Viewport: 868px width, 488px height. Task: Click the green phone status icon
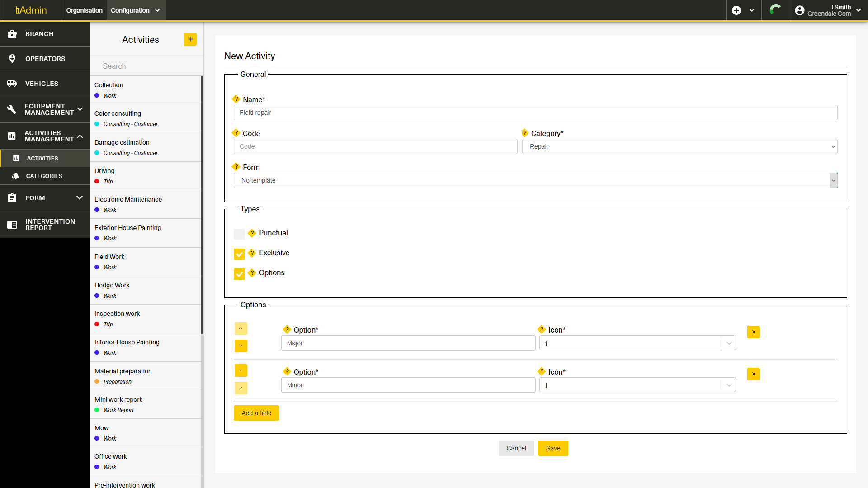775,10
